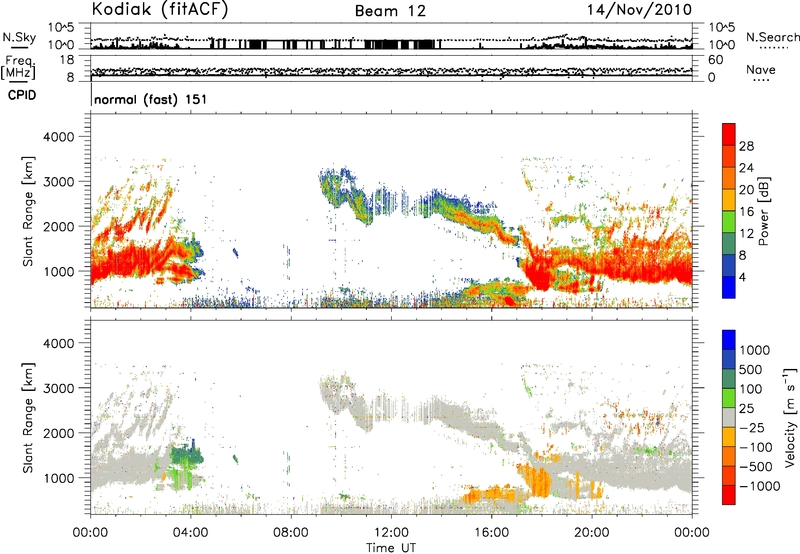Click the '20' Power colorbar label
Image resolution: width=800 pixels, height=554 pixels.
point(746,190)
